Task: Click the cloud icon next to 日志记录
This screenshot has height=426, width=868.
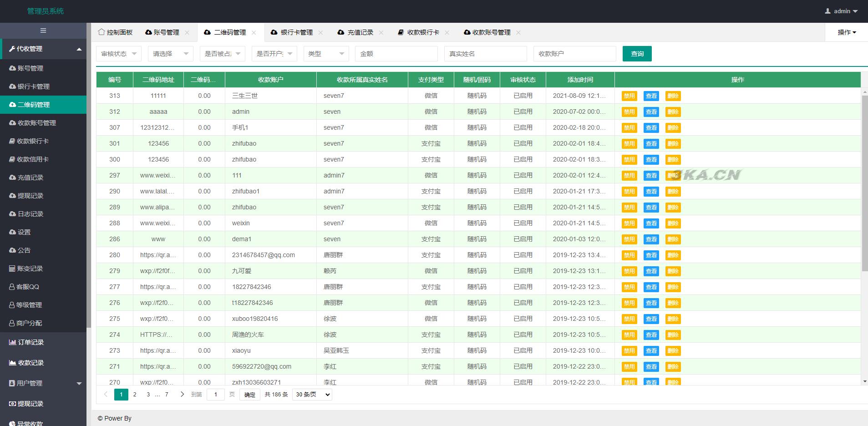Action: point(13,214)
